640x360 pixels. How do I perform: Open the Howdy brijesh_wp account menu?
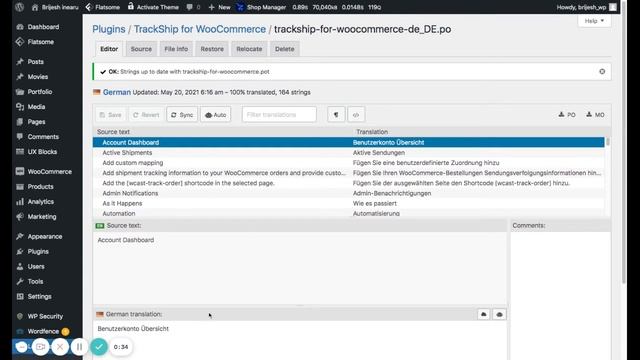click(587, 7)
